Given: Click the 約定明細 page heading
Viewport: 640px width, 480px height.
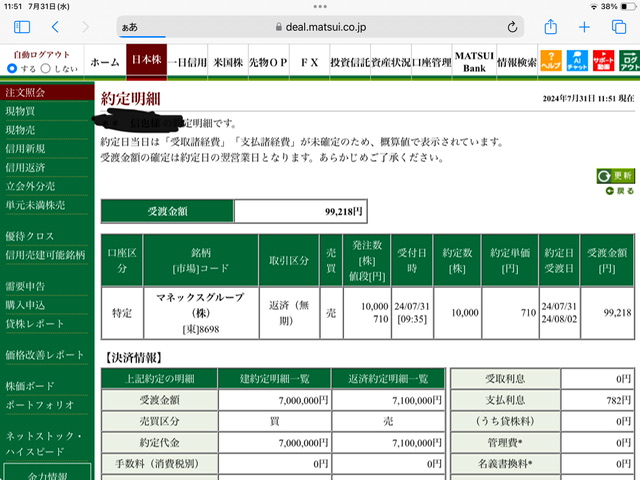Looking at the screenshot, I should [131, 98].
